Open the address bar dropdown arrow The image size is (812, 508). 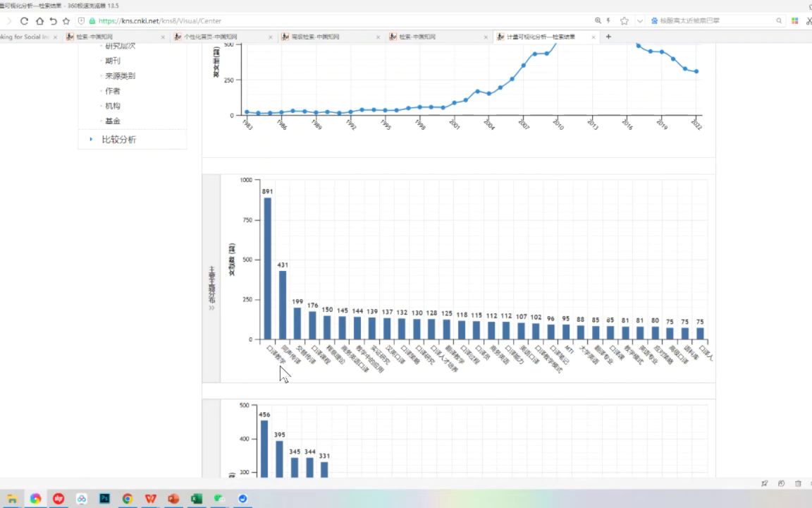pyautogui.click(x=640, y=20)
